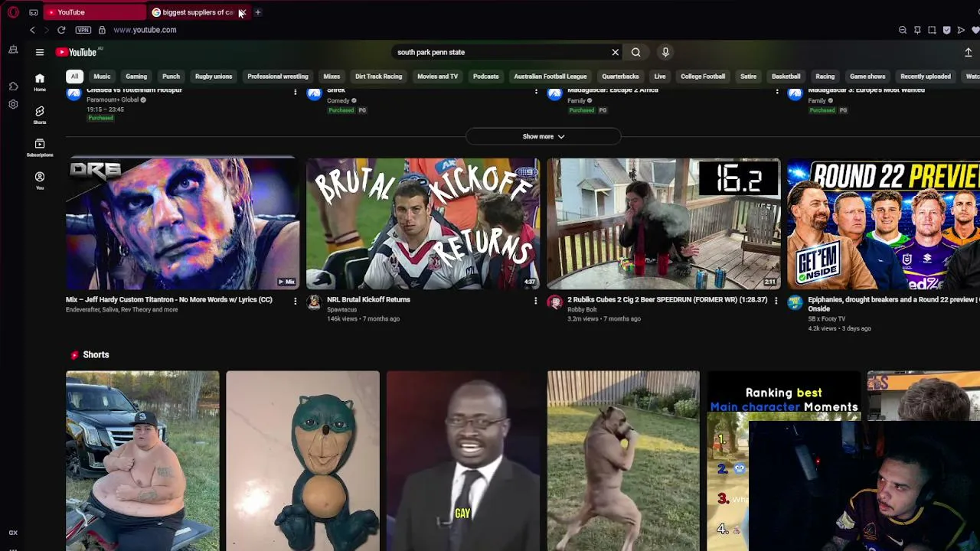Image resolution: width=980 pixels, height=551 pixels.
Task: Run the search with magnifier button
Action: 635,52
